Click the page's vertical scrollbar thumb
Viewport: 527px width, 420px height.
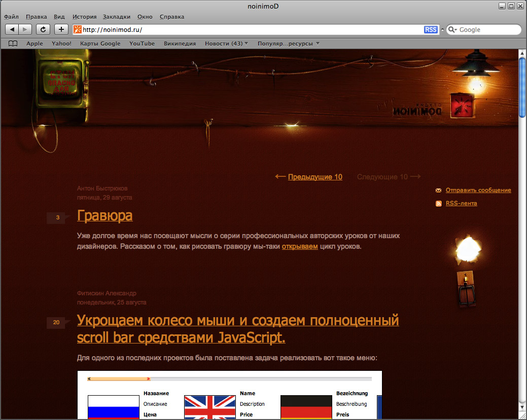tap(522, 87)
